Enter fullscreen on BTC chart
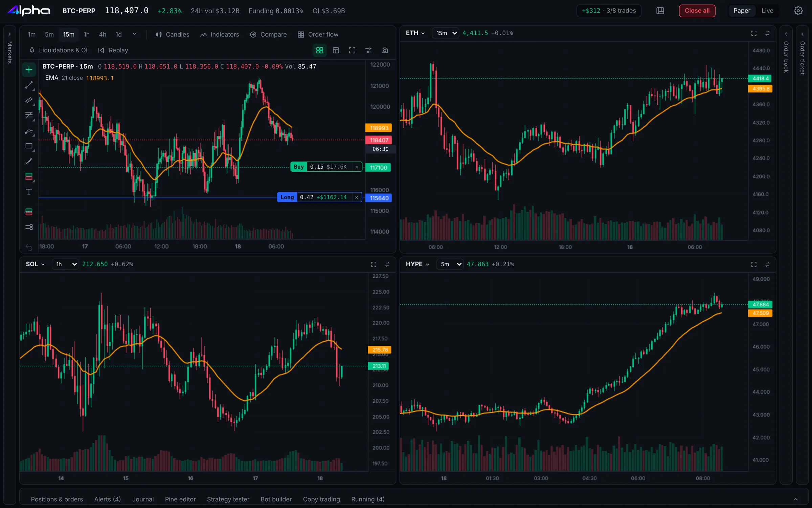This screenshot has width=812, height=508. [352, 50]
